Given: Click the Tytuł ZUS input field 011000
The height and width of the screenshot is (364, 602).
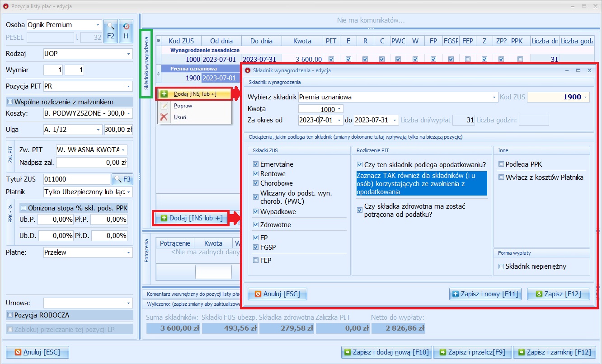Looking at the screenshot, I should [x=76, y=179].
